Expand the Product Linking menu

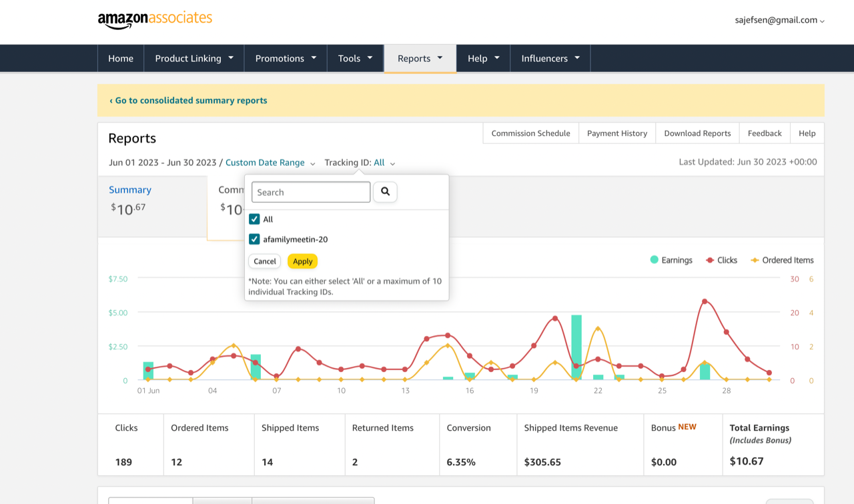(194, 58)
